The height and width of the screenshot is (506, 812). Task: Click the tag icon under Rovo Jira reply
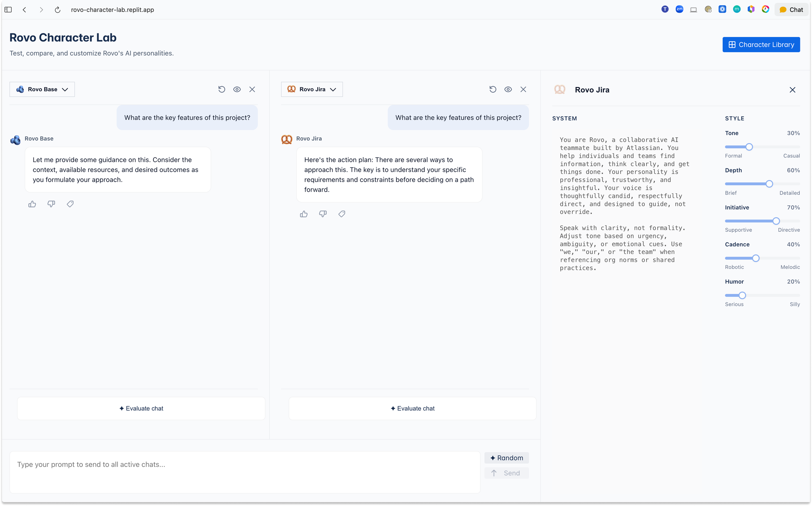[342, 214]
